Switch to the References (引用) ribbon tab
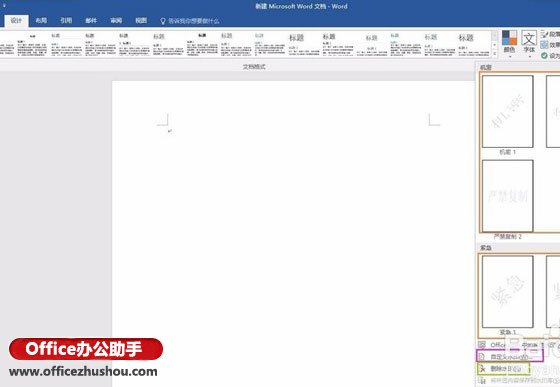This screenshot has width=560, height=387. click(66, 21)
